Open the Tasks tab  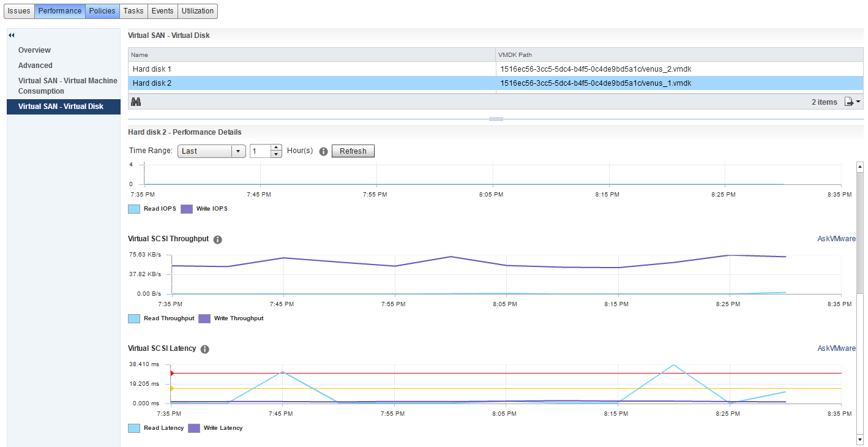(133, 11)
